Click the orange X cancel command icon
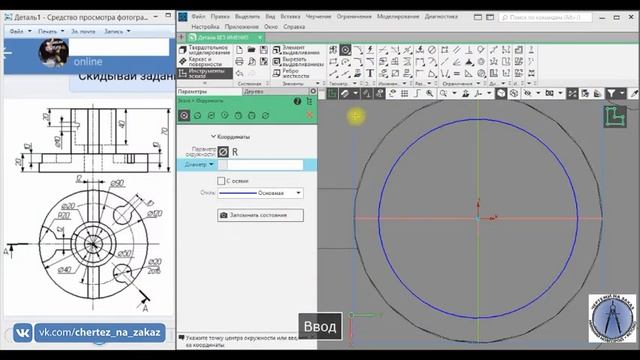This screenshot has height=360, width=640. 309,115
